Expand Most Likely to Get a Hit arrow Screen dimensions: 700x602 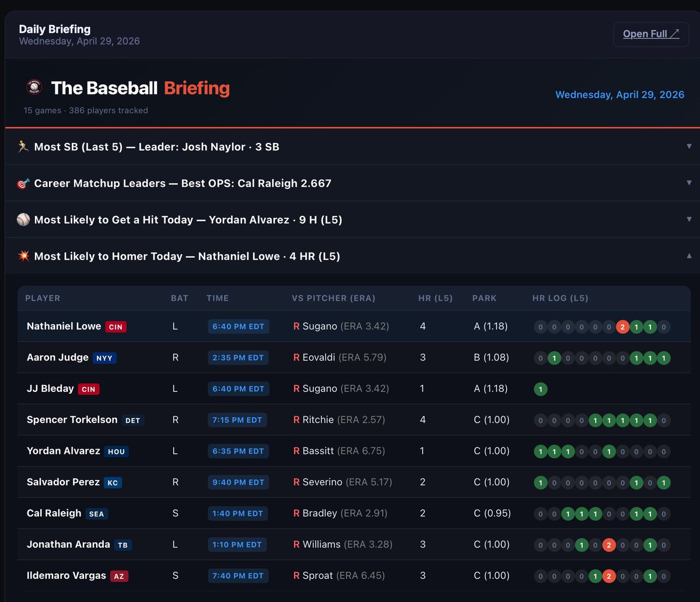pyautogui.click(x=689, y=219)
